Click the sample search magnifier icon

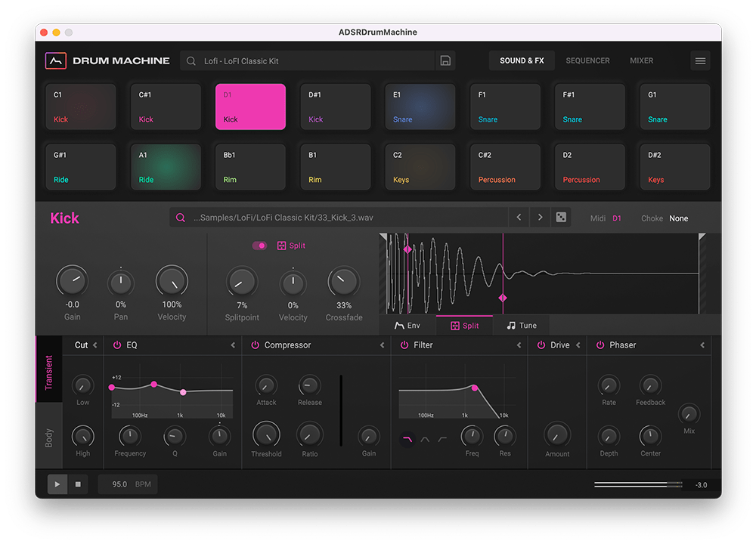180,217
